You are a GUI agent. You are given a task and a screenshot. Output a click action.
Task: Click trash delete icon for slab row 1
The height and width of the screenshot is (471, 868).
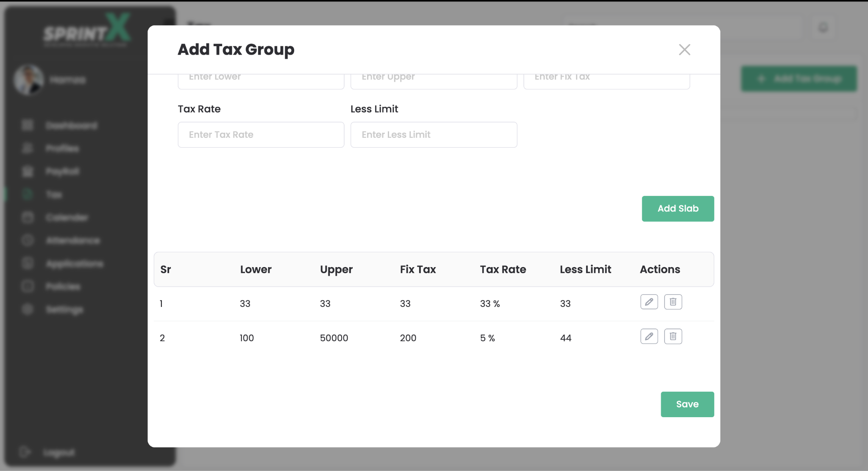tap(673, 302)
